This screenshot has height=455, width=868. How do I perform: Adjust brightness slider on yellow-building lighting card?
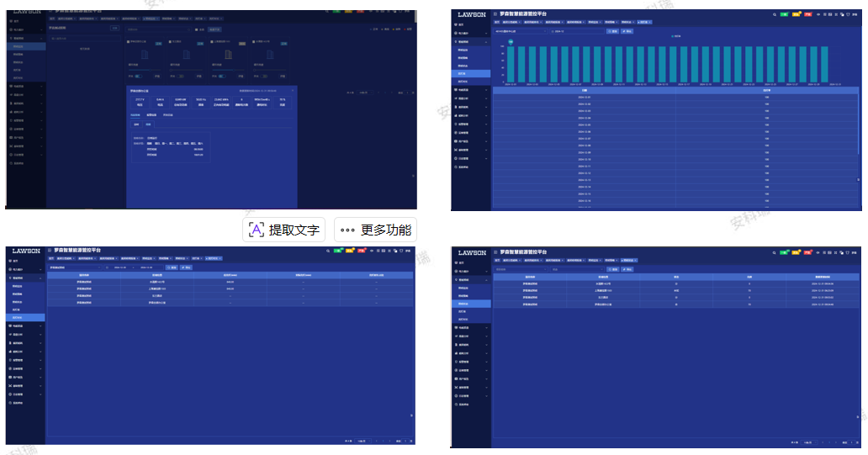point(228,70)
